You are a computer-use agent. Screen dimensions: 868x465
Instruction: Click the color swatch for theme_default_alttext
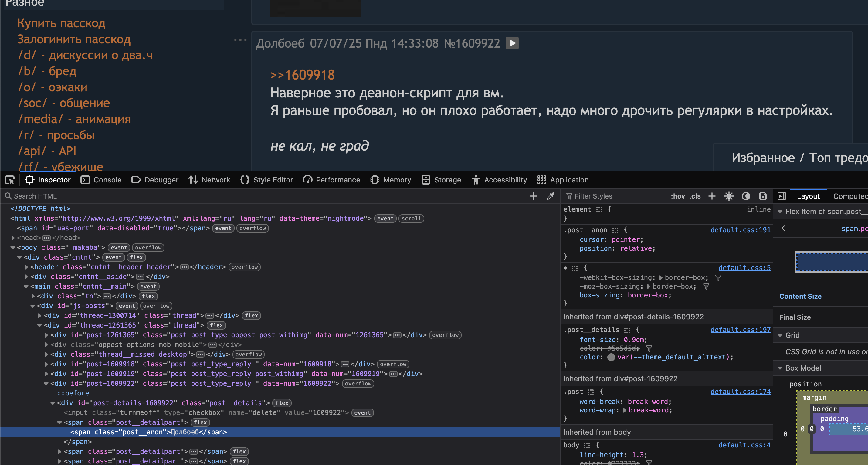(611, 357)
